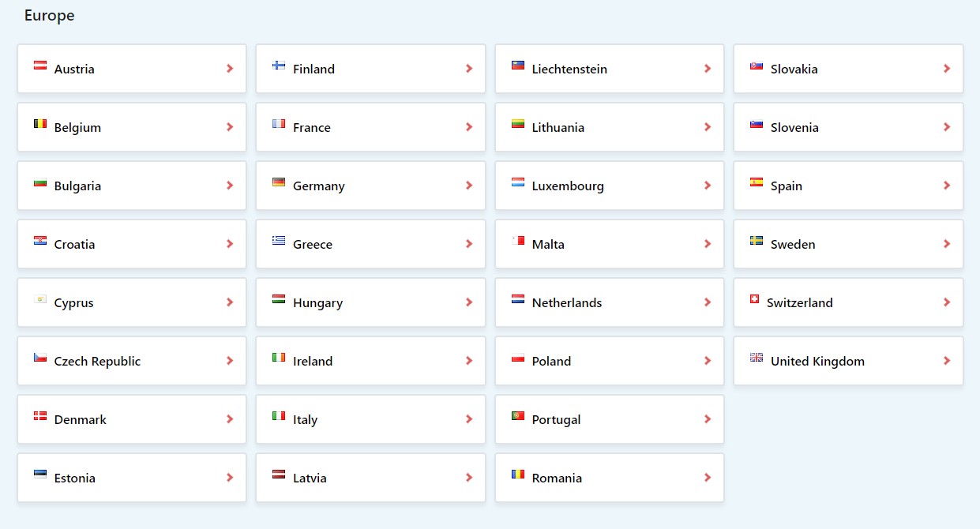The height and width of the screenshot is (529, 980).
Task: Click the chevron beside Liechtenstein
Action: click(x=708, y=69)
